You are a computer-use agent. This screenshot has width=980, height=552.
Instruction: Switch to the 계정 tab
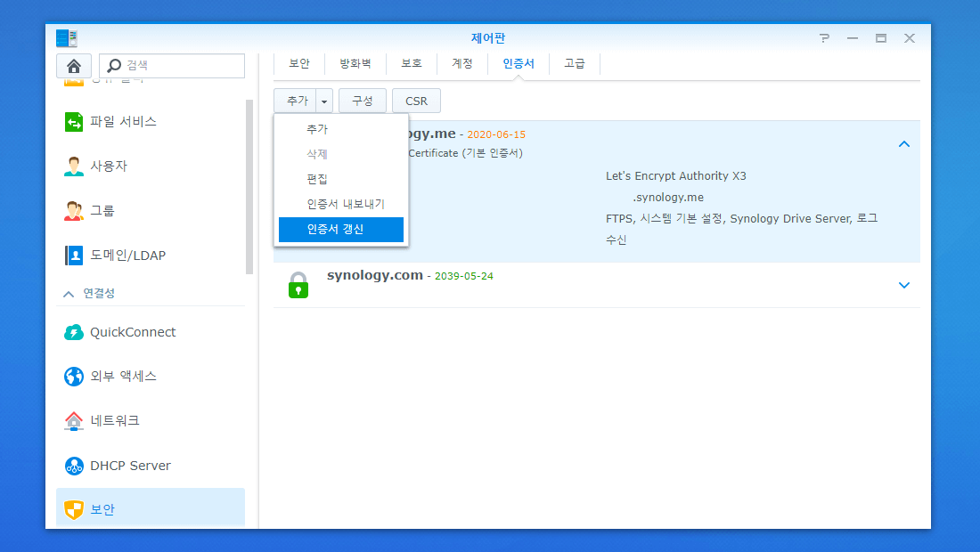tap(461, 64)
